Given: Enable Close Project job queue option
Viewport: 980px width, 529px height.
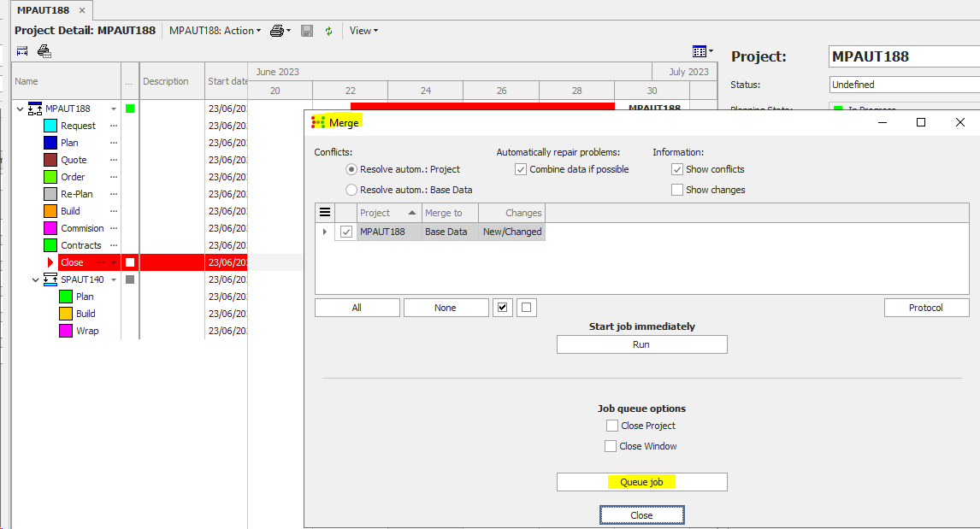Looking at the screenshot, I should (612, 426).
